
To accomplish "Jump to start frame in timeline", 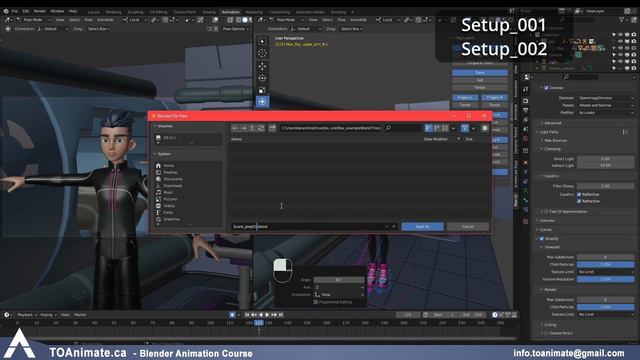I will [247, 315].
